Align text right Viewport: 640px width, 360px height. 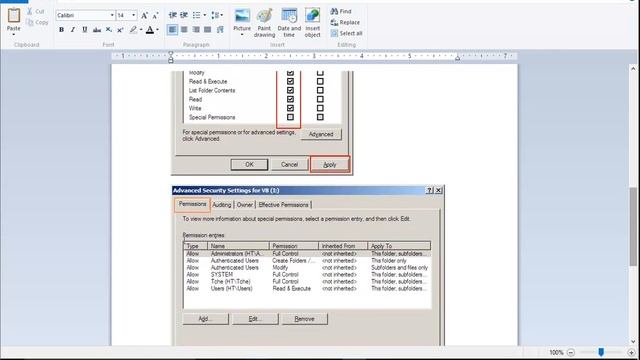(196, 29)
